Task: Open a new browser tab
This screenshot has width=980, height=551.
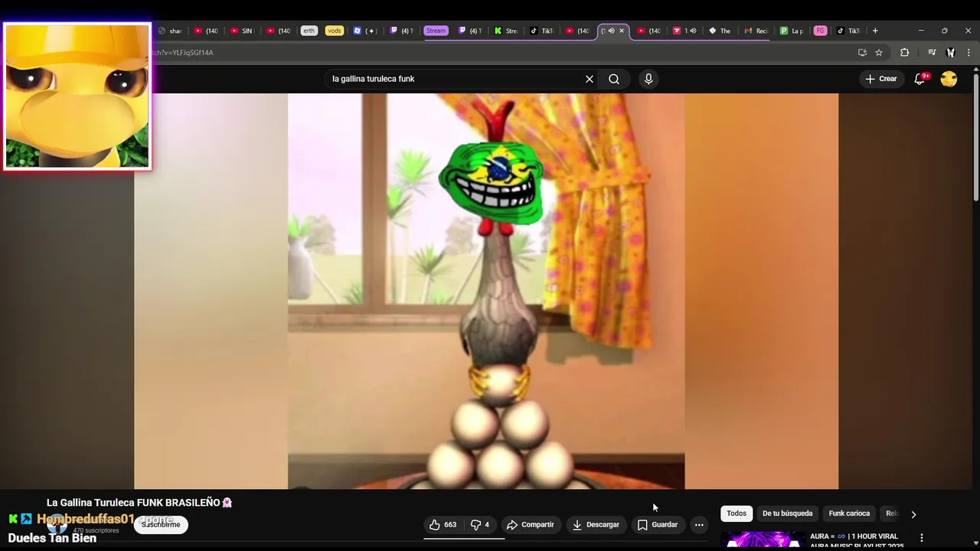Action: coord(875,31)
